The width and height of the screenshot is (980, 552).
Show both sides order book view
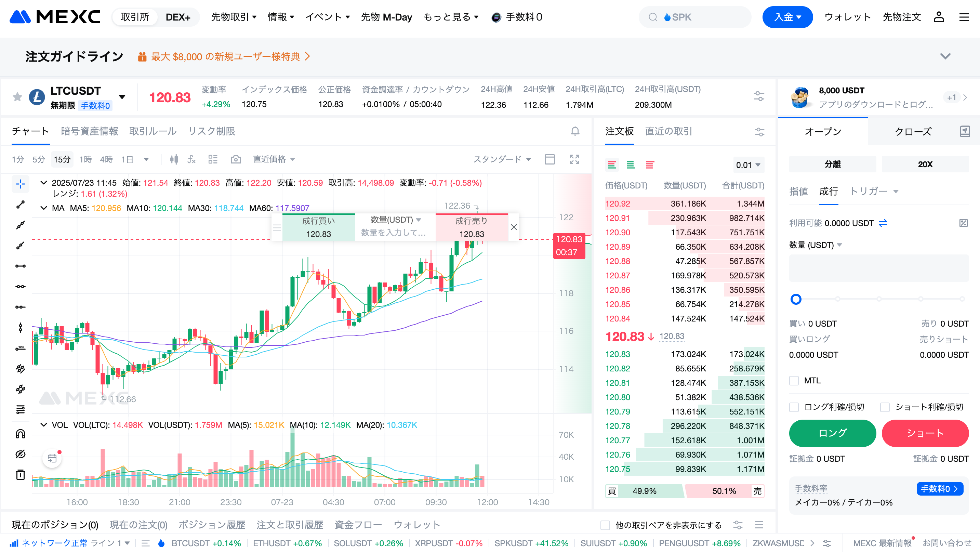tap(612, 165)
